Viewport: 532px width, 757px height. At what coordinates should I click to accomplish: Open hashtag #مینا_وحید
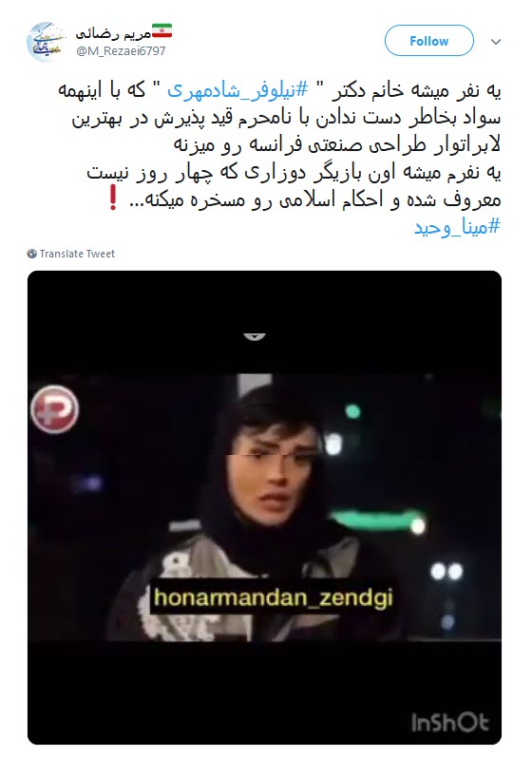[x=457, y=227]
